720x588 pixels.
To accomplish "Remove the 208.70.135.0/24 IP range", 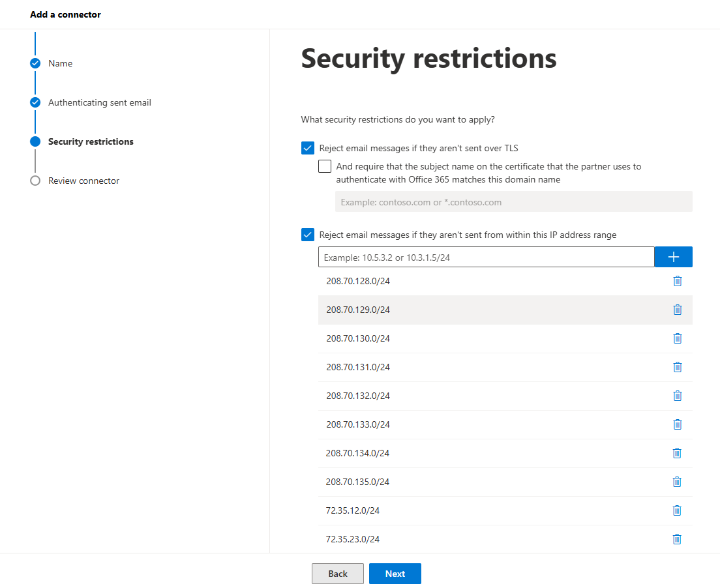I will point(677,482).
